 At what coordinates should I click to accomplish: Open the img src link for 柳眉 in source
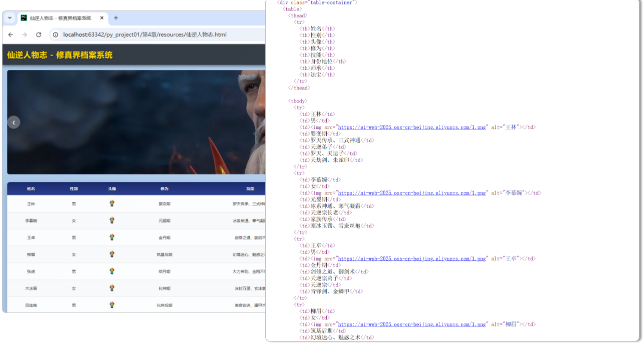[412, 324]
